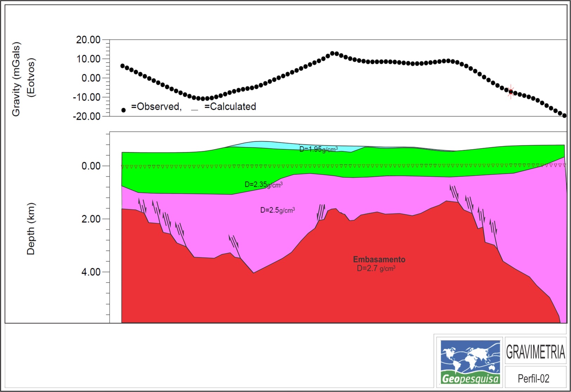
Task: Click the last gravity point at -20
Action: pyautogui.click(x=564, y=116)
